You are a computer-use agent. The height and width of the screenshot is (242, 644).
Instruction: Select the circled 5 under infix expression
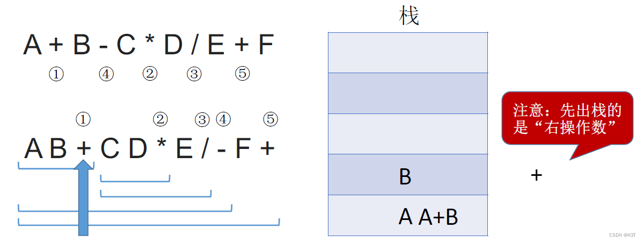click(243, 74)
